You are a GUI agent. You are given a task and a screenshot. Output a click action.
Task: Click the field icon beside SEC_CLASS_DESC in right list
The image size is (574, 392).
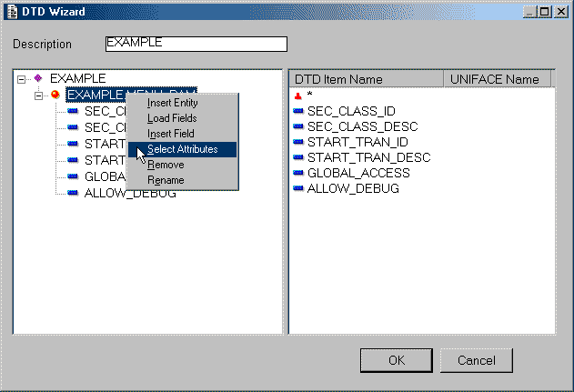click(298, 126)
